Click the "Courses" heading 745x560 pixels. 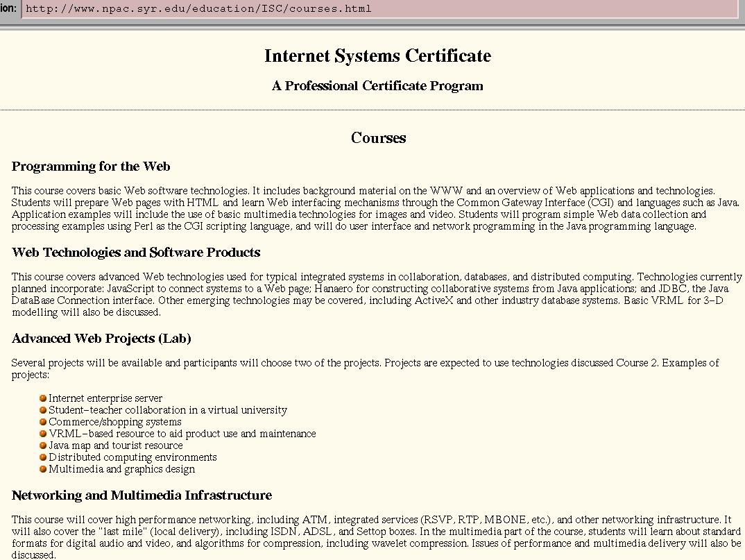pyautogui.click(x=378, y=138)
